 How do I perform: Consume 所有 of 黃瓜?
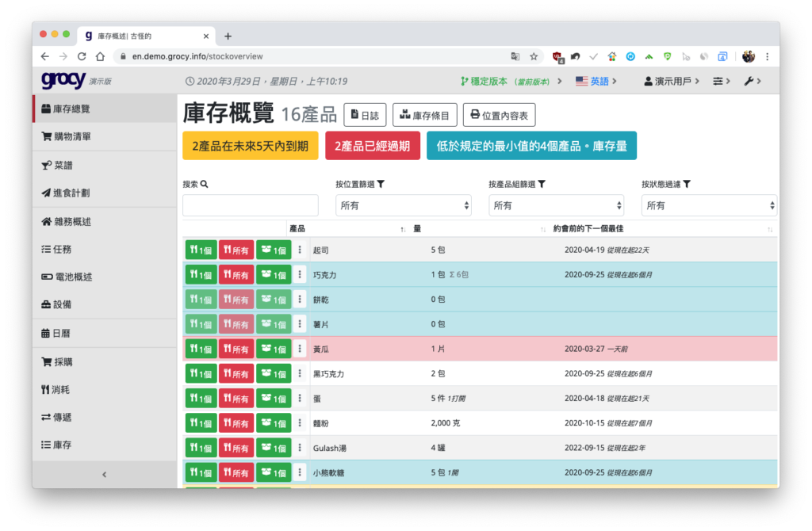[236, 350]
